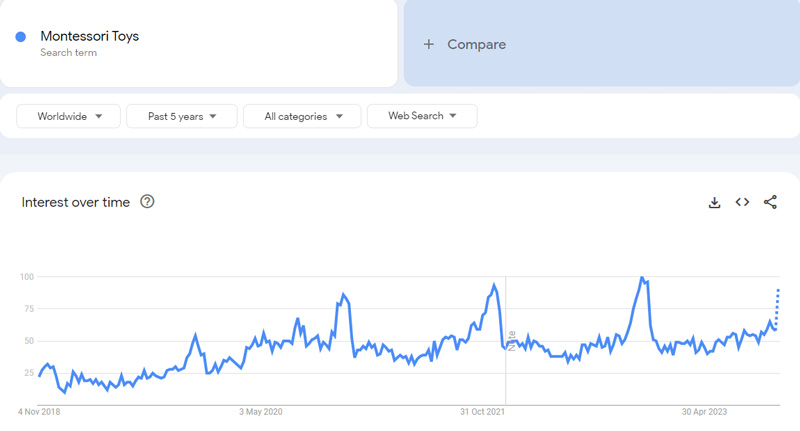This screenshot has width=800, height=431.
Task: Download the interest over time data
Action: [x=714, y=202]
